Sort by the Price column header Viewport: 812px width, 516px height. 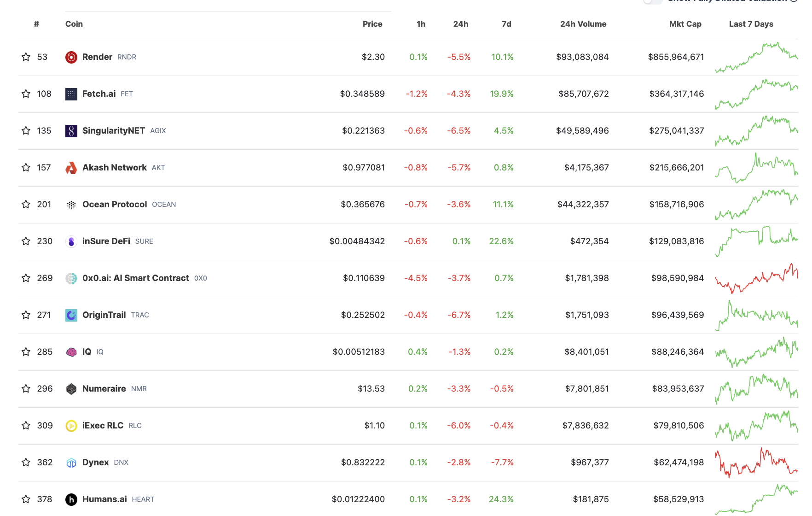point(372,24)
